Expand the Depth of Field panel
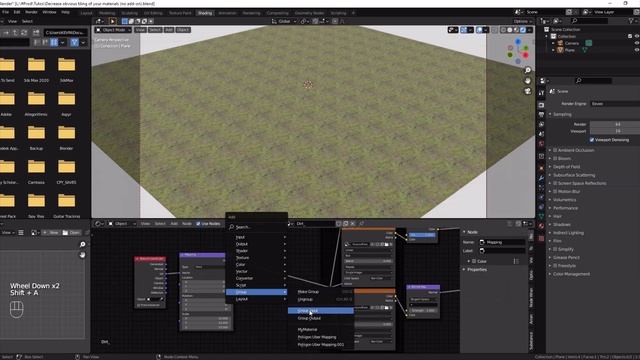Screen dimensions: 640x360 (567, 167)
